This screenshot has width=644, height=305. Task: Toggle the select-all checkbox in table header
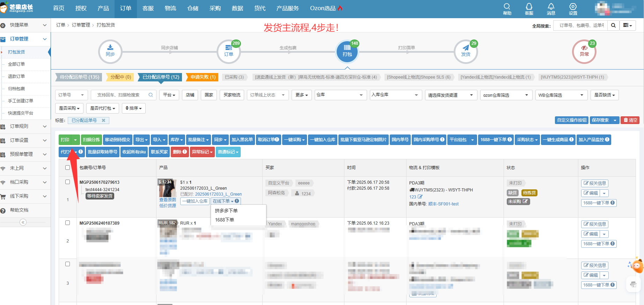pos(68,168)
